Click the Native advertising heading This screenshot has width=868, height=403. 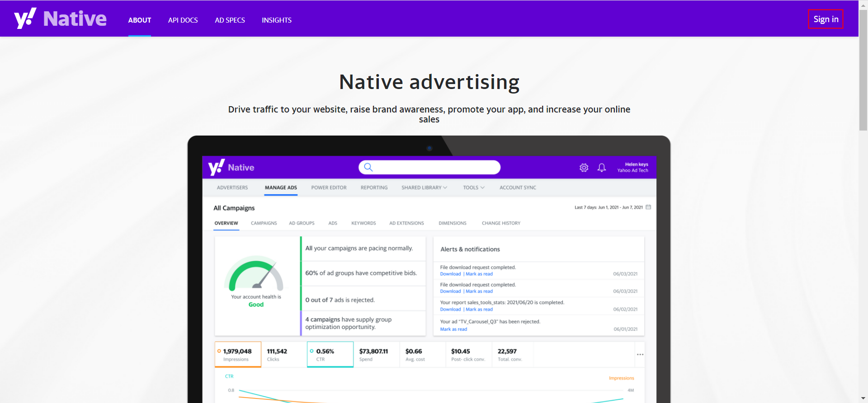click(429, 82)
